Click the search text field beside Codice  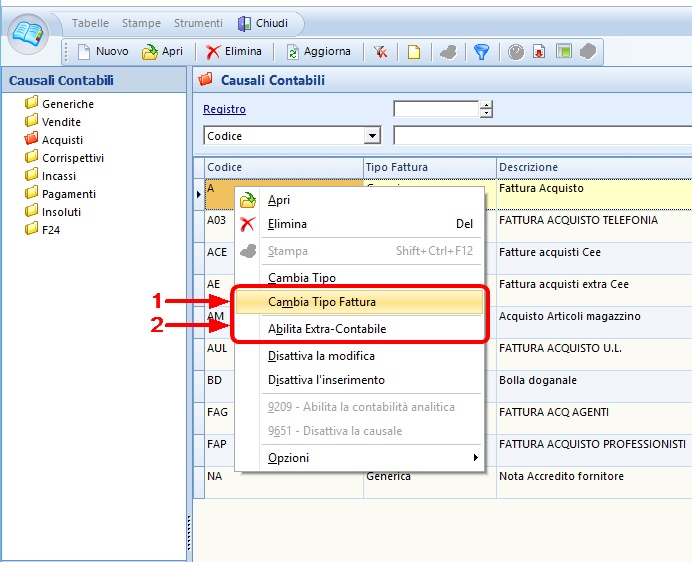(x=540, y=136)
